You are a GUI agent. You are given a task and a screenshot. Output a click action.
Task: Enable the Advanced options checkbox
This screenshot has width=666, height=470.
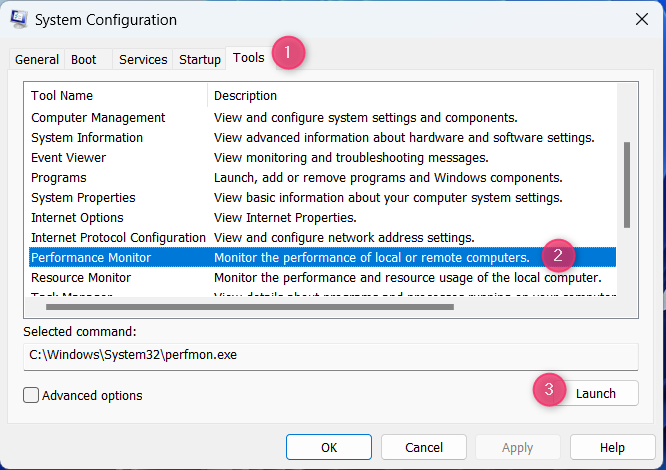point(31,395)
